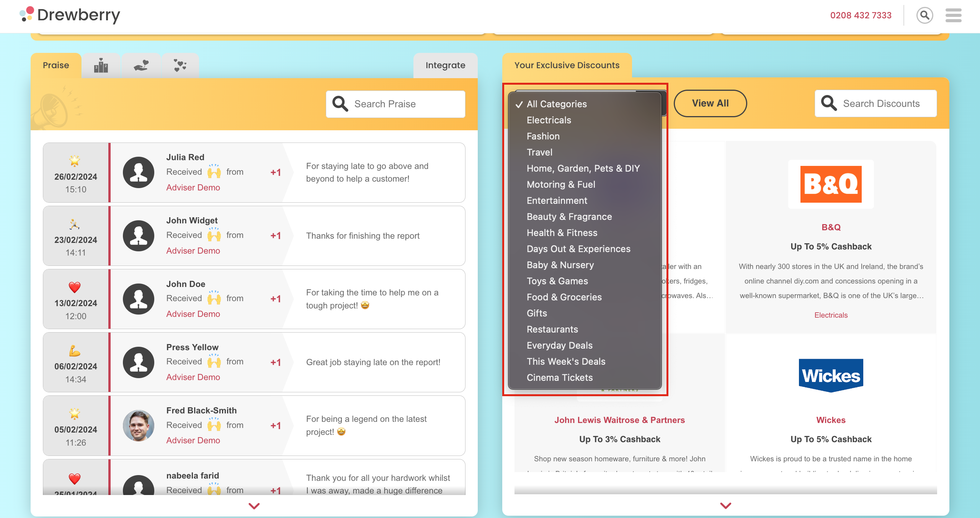Choose This Week's Deals category
Image resolution: width=980 pixels, height=518 pixels.
point(585,362)
